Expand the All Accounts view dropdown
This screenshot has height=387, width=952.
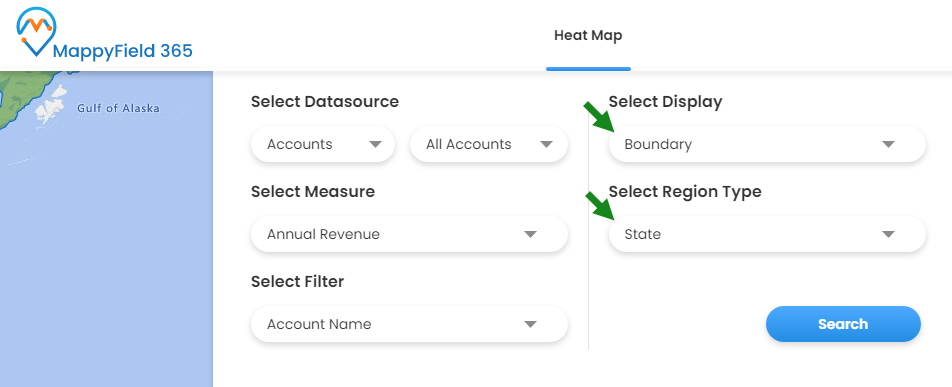(489, 145)
